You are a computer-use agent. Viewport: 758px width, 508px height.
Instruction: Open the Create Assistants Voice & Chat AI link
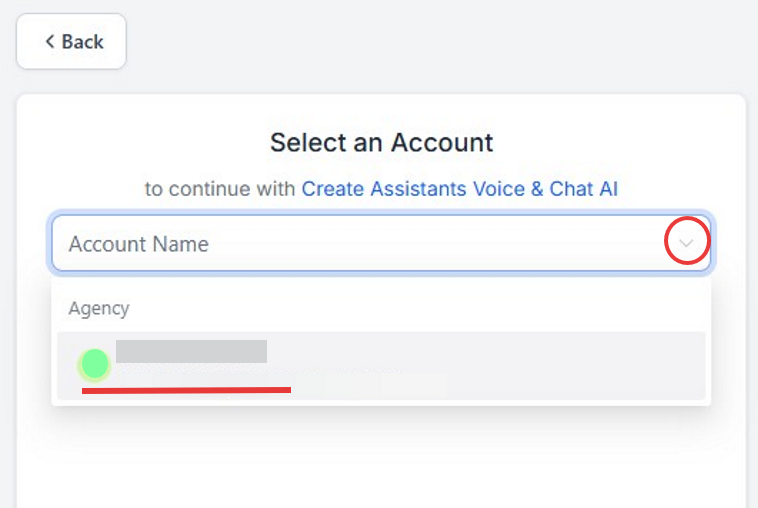click(x=460, y=189)
